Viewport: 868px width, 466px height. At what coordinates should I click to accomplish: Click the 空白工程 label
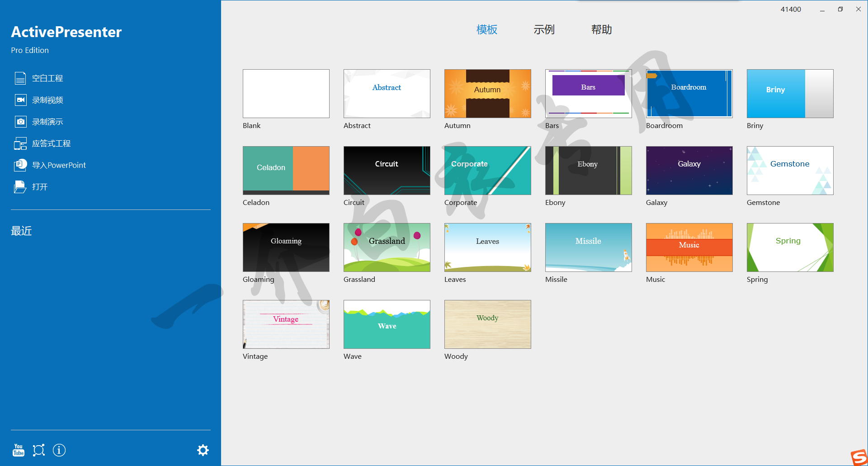47,78
